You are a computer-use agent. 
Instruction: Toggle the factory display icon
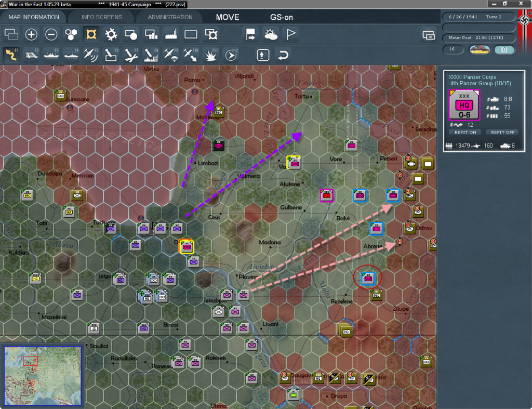click(x=171, y=34)
